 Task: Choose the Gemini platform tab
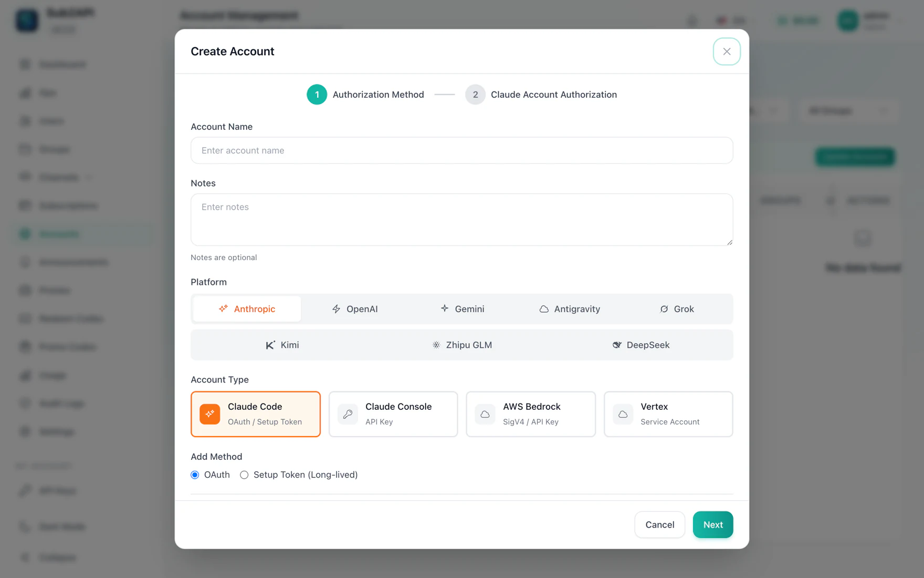coord(462,309)
